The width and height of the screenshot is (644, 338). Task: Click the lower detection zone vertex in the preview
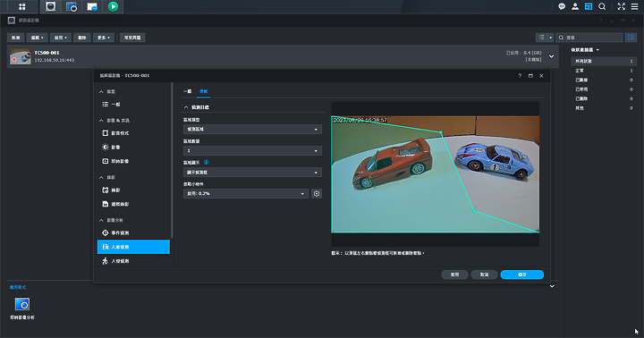[473, 211]
